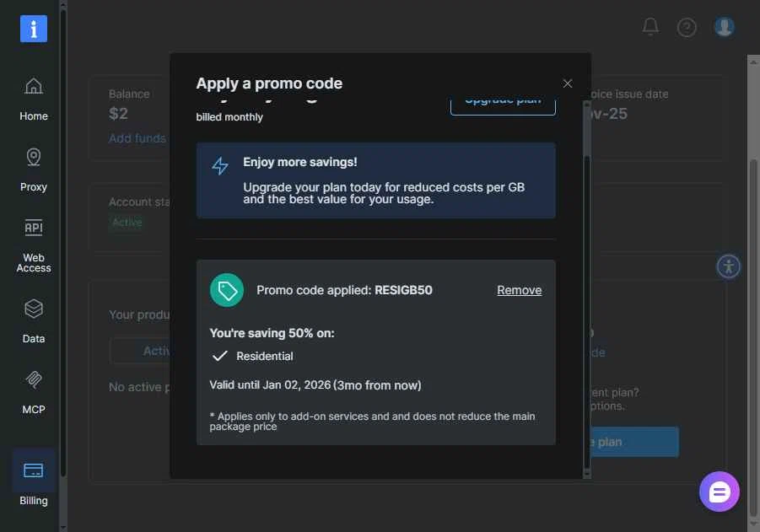Open the MCP section in sidebar
The width and height of the screenshot is (760, 532).
(x=34, y=392)
